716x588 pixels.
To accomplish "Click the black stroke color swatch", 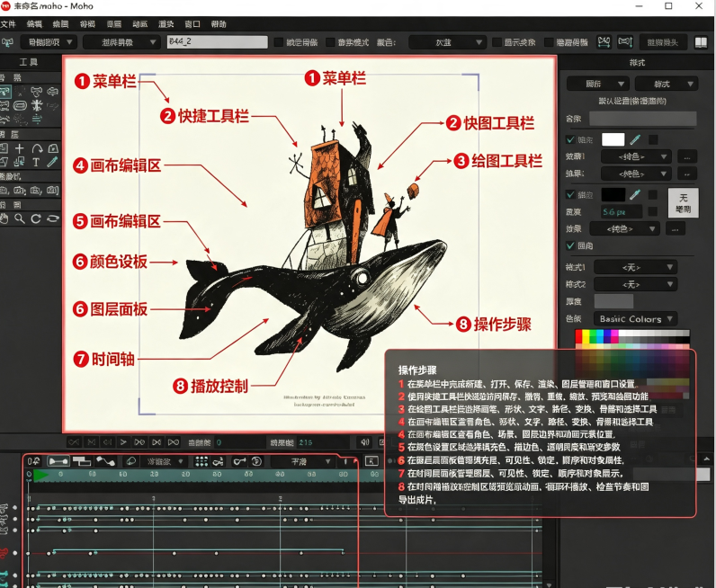I will coord(613,195).
